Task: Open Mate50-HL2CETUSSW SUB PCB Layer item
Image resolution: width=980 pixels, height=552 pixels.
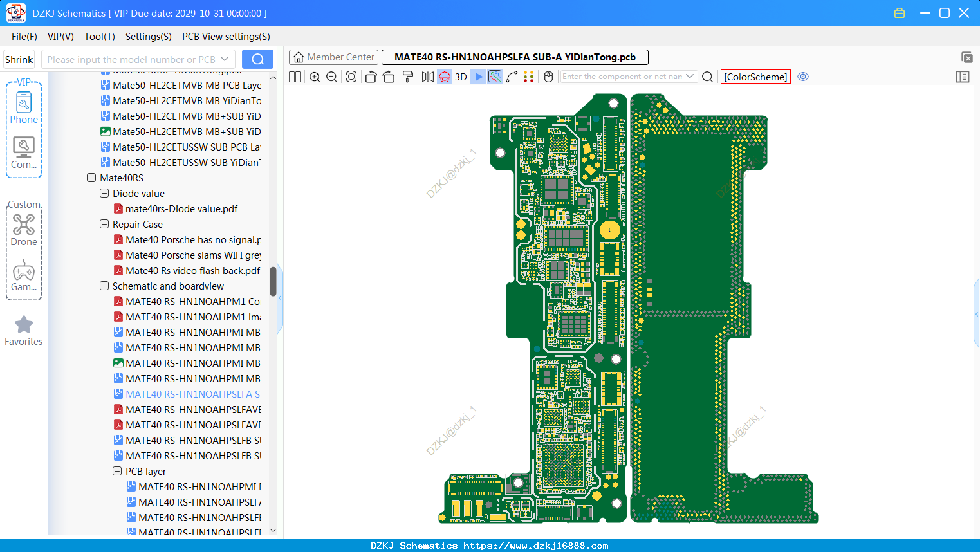Action: pyautogui.click(x=181, y=147)
